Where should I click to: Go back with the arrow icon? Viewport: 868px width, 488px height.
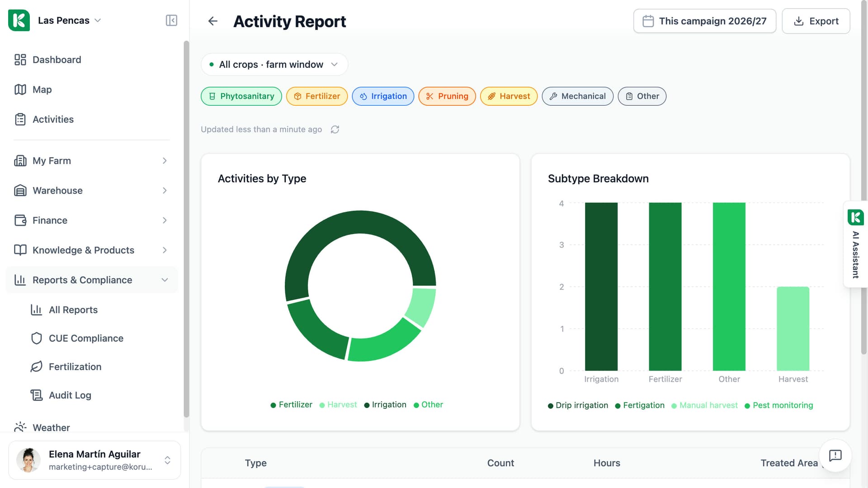coord(212,21)
